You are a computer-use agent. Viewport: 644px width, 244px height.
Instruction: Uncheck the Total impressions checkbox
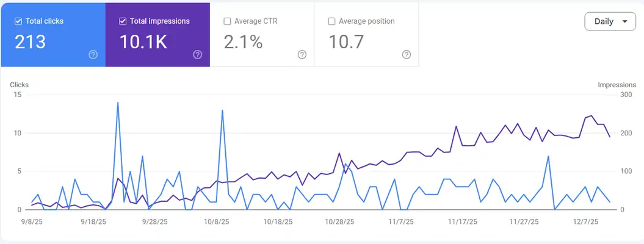(x=123, y=21)
